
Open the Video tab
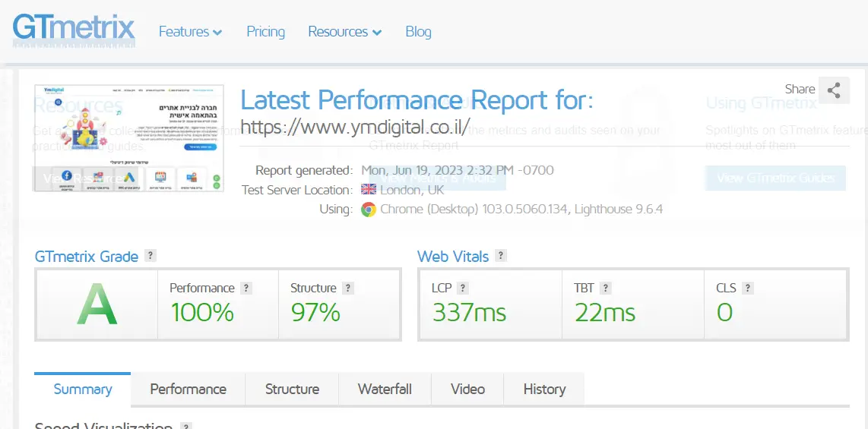point(467,390)
